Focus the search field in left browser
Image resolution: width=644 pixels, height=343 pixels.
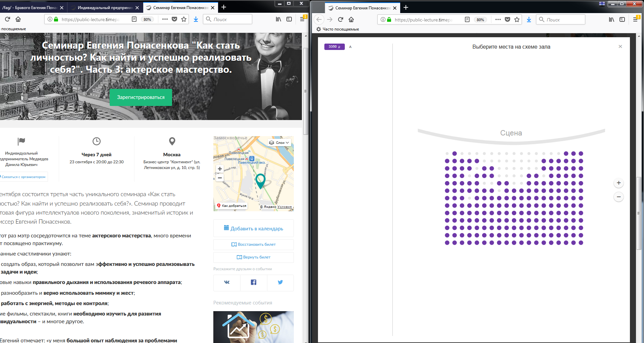point(227,19)
